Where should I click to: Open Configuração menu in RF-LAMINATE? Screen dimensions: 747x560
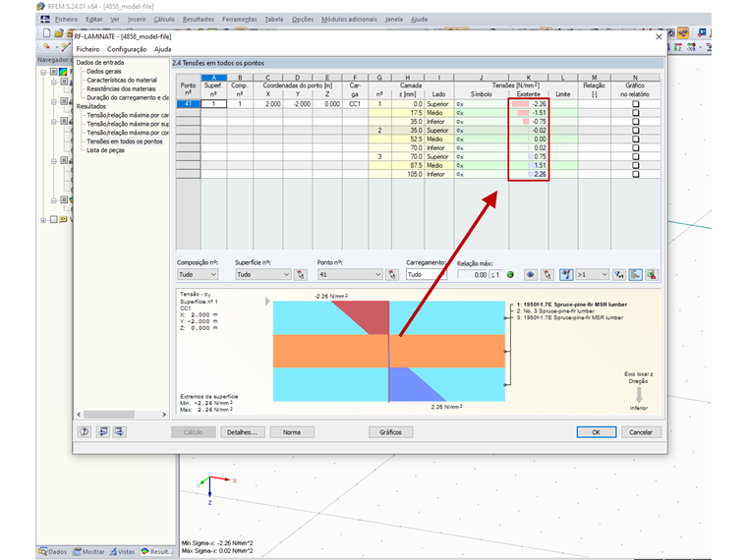click(127, 49)
